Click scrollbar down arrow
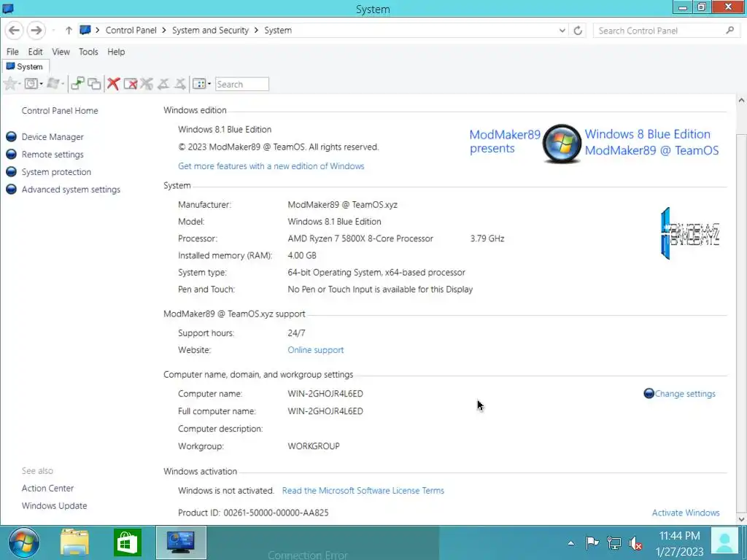 point(741,519)
